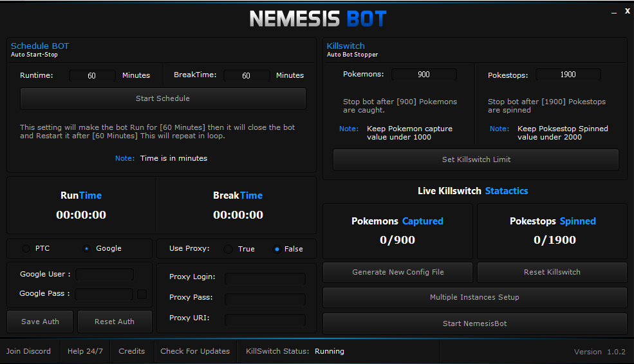Open Join Discord in status bar
Image resolution: width=634 pixels, height=364 pixels.
[x=28, y=351]
